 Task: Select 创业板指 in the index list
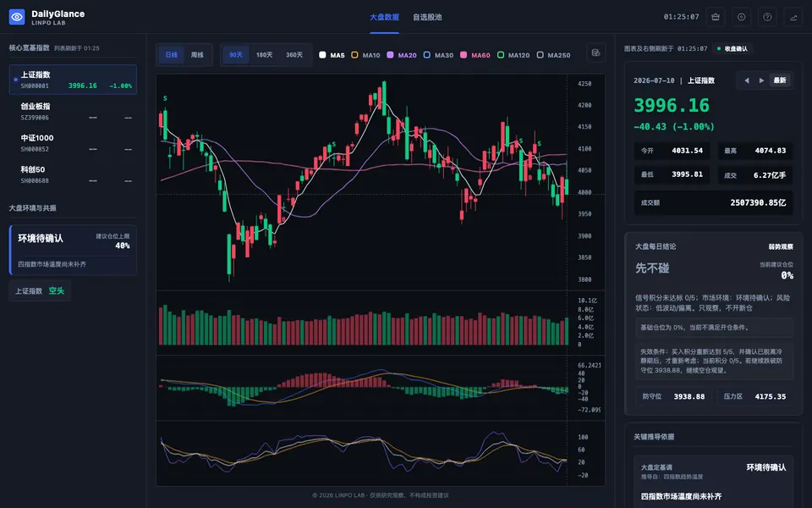[x=73, y=112]
